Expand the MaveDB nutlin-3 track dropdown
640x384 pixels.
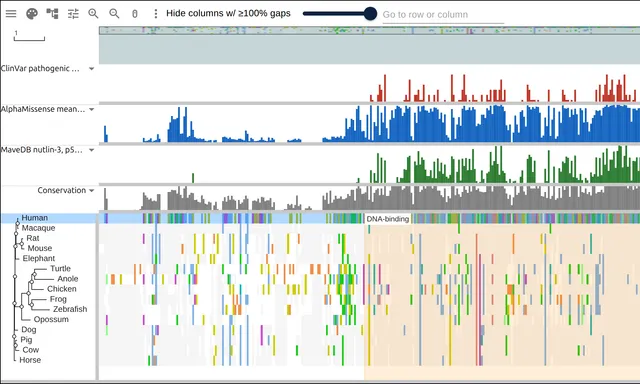(x=91, y=150)
